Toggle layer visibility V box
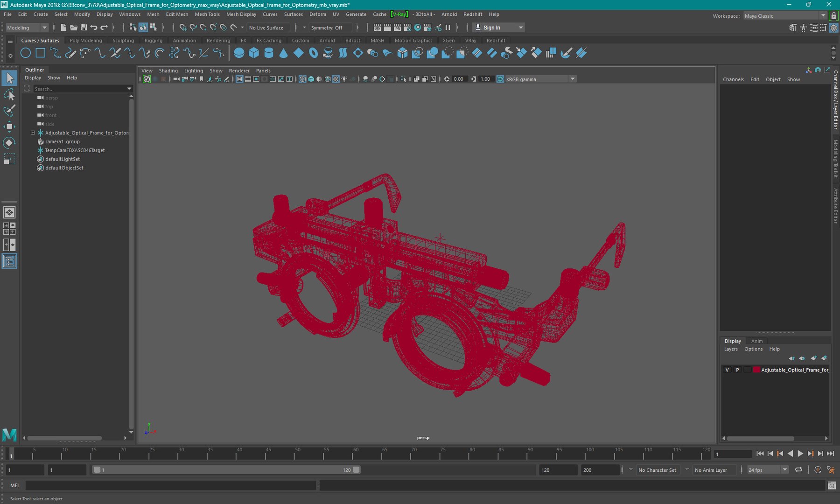 (727, 370)
